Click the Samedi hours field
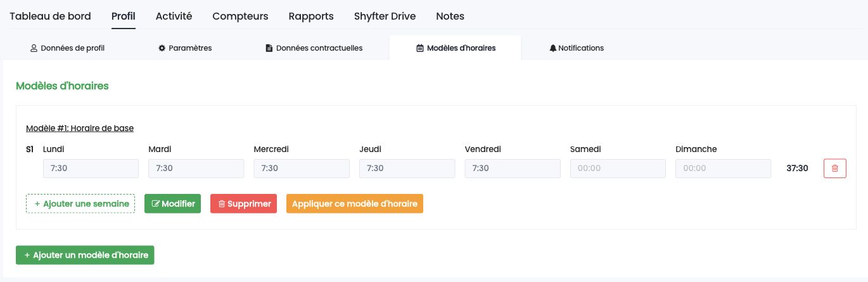Viewport: 868px width, 282px height. pyautogui.click(x=618, y=168)
